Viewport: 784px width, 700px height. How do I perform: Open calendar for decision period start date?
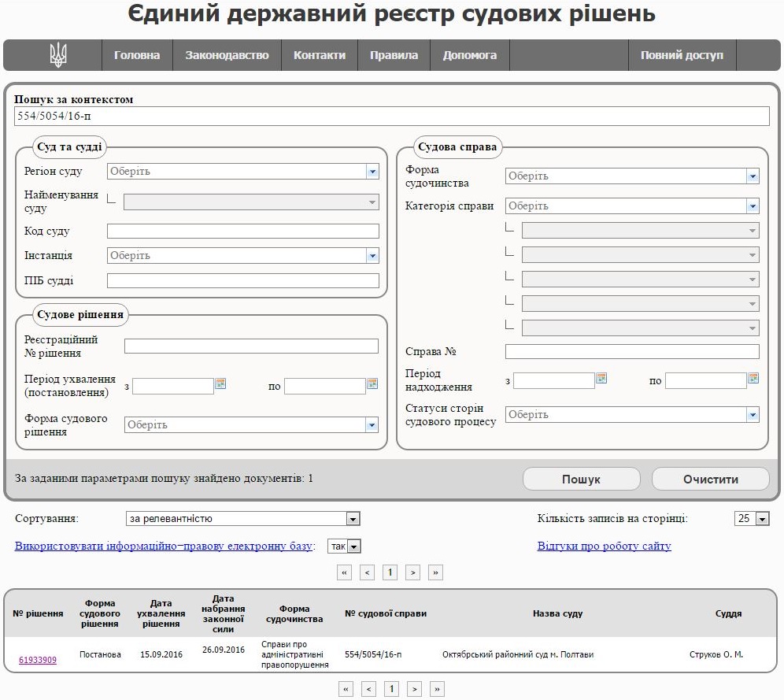coord(220,383)
